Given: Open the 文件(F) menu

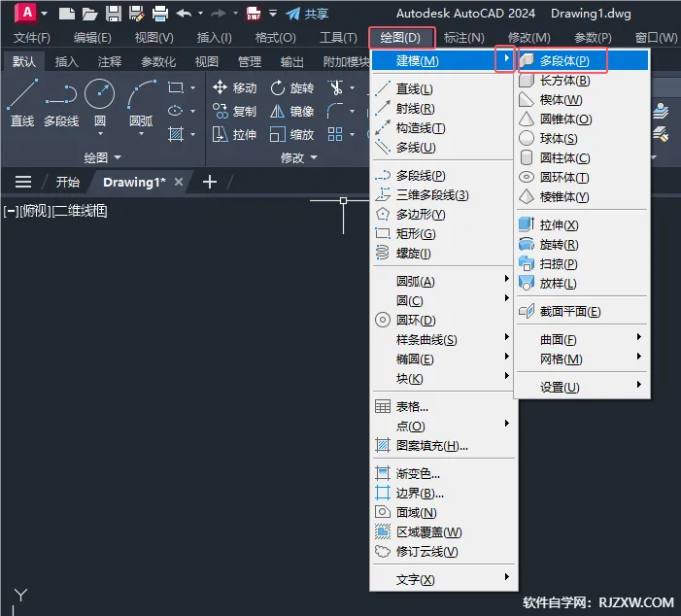Looking at the screenshot, I should pyautogui.click(x=32, y=38).
